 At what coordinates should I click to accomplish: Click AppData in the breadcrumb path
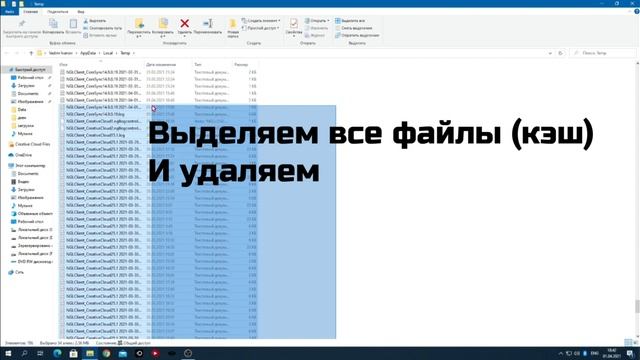(x=88, y=53)
